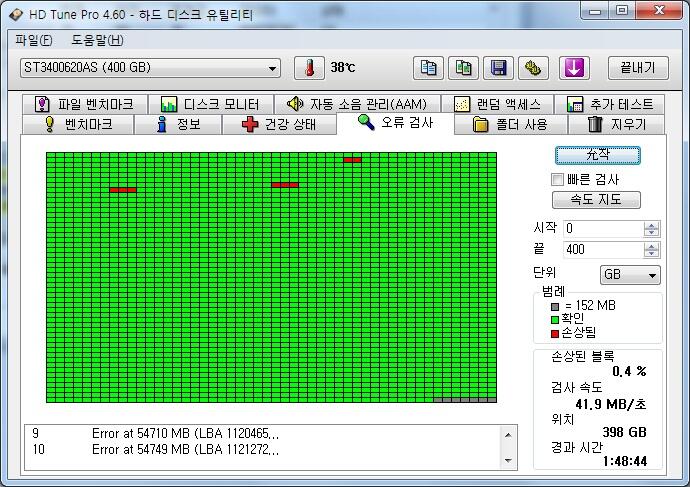
Task: Open options wrench icon
Action: coord(533,68)
